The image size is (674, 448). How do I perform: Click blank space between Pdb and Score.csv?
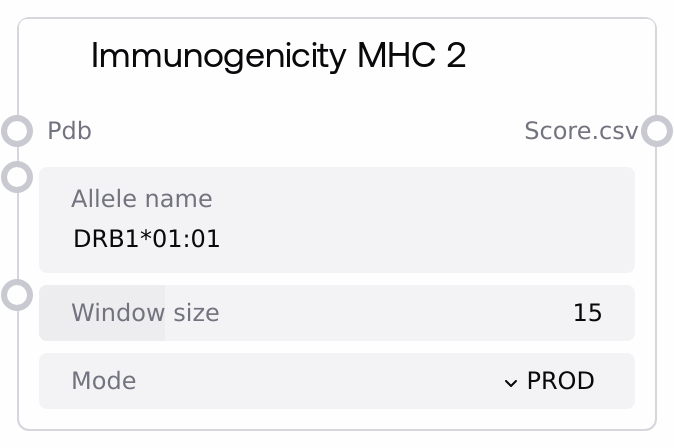click(300, 131)
